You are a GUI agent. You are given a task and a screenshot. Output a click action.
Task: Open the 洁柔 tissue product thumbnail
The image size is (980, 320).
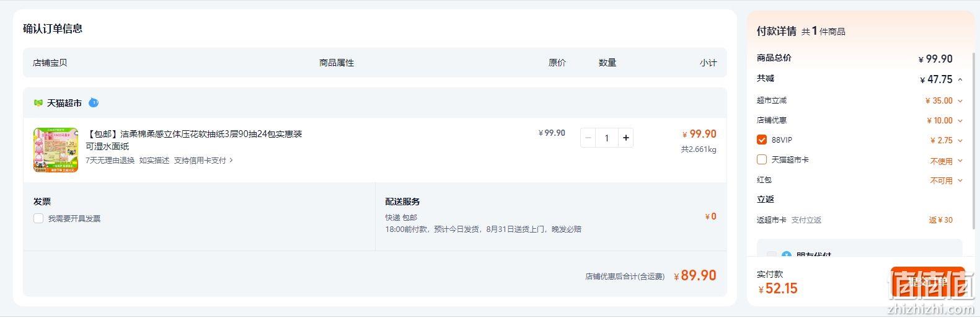click(56, 149)
